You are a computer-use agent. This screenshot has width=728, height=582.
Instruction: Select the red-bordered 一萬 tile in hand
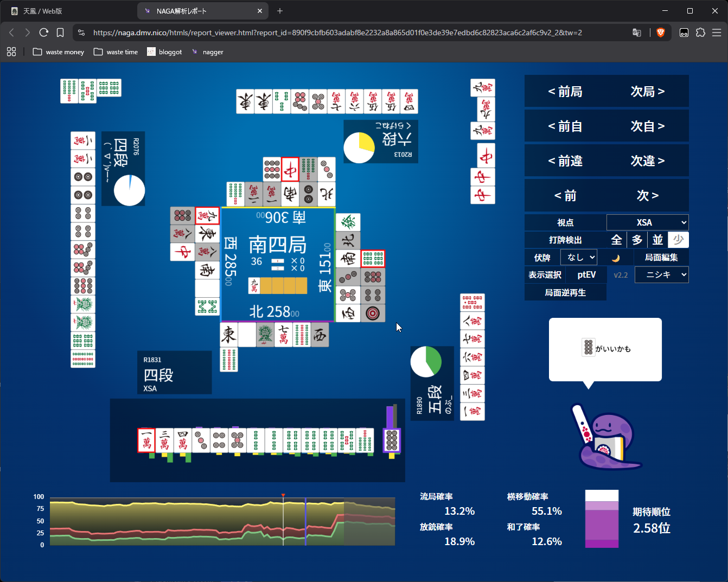click(x=147, y=440)
